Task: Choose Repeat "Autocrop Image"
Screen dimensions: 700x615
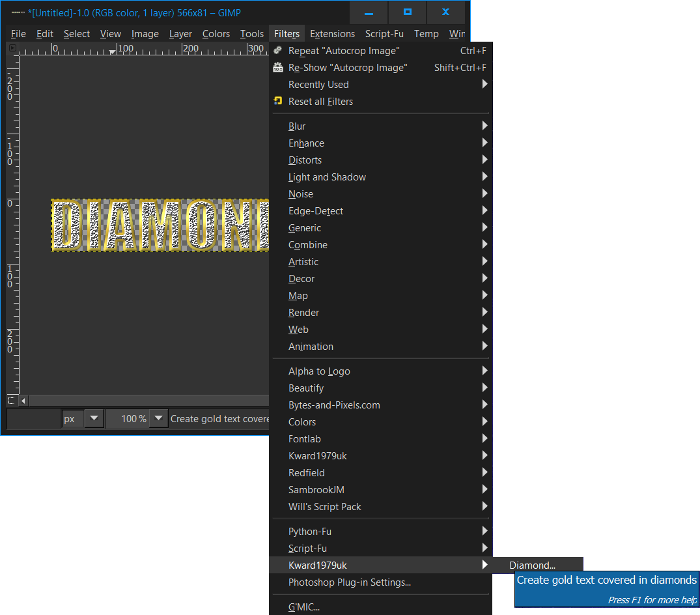Action: 380,50
